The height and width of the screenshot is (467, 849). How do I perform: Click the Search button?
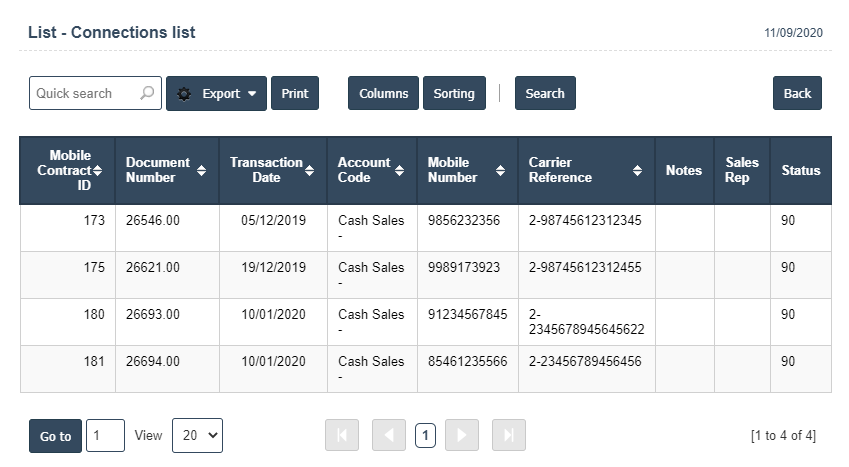(545, 93)
